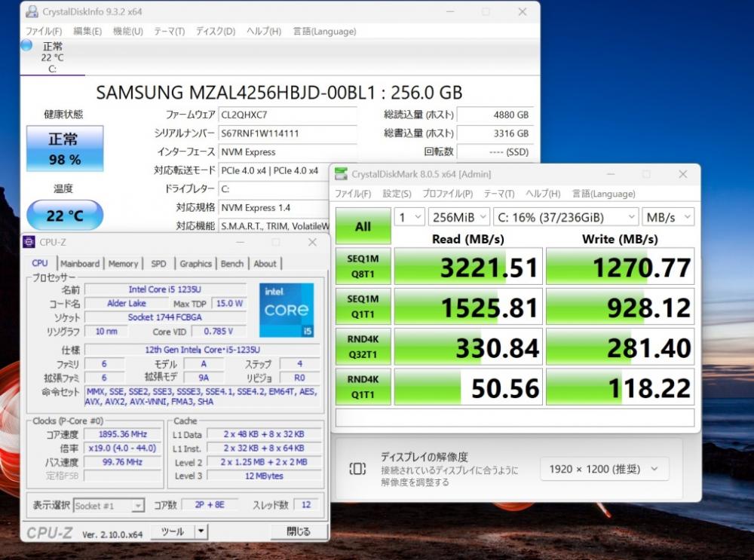Open テーマ(T) menu in CrystalDiskMark

click(499, 194)
